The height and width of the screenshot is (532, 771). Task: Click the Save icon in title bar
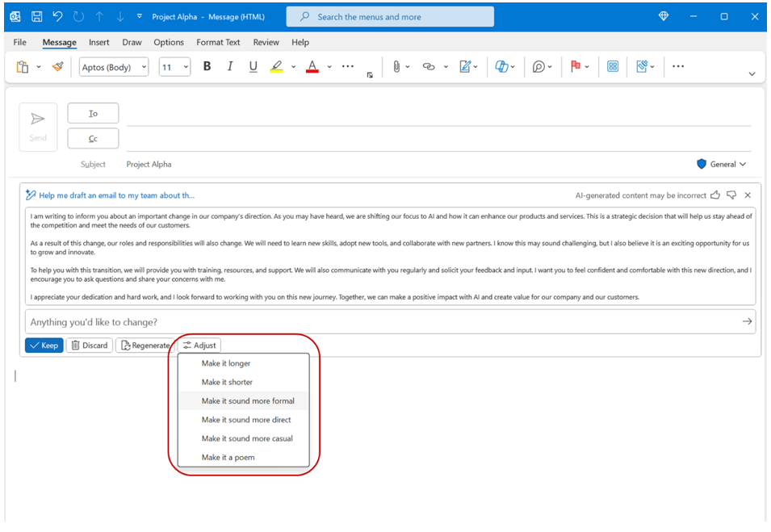click(x=36, y=16)
